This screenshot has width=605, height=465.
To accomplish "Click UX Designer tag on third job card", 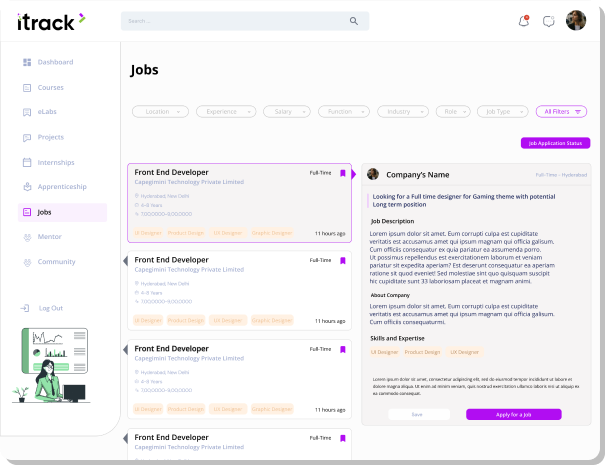I will 228,409.
